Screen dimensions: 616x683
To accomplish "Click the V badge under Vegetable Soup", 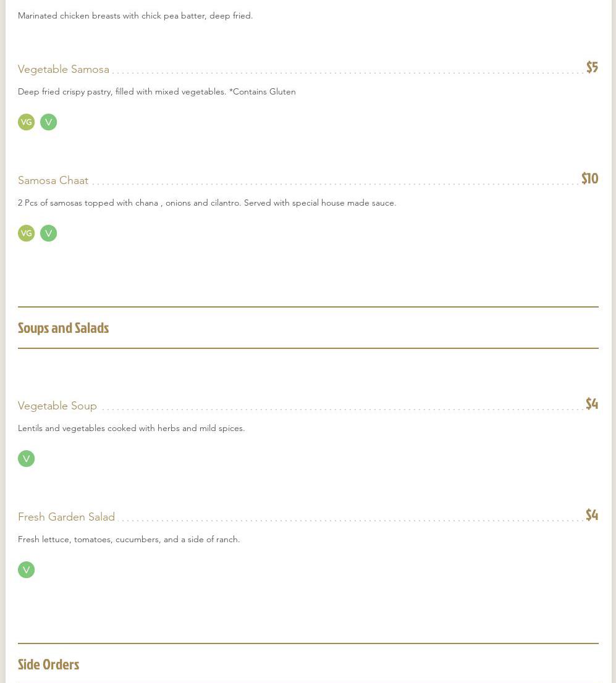I will pos(26,459).
